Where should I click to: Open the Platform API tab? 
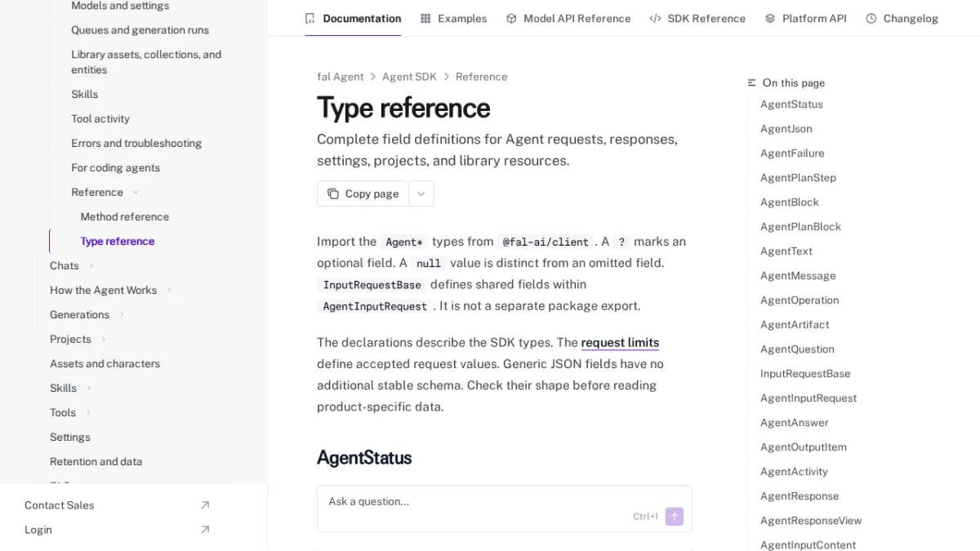click(x=806, y=18)
